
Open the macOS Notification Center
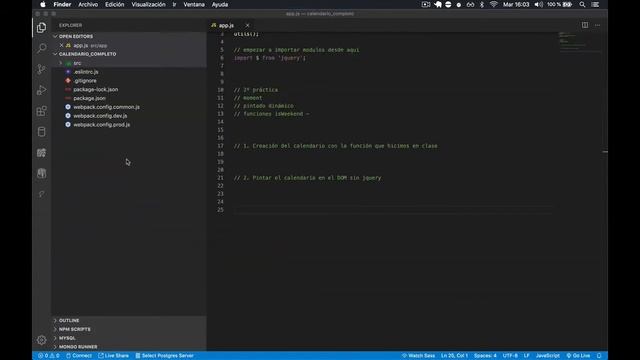[595, 4]
